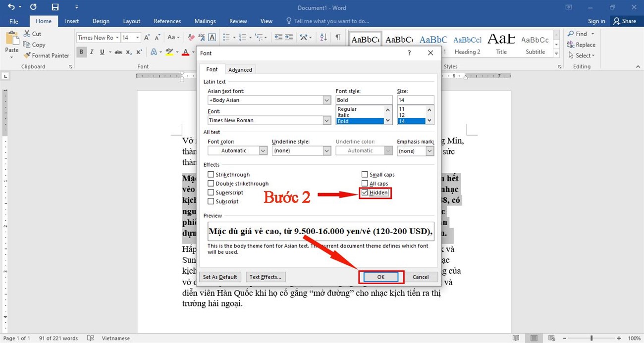Check the Superscript effect checkbox
The width and height of the screenshot is (644, 343).
pos(211,193)
